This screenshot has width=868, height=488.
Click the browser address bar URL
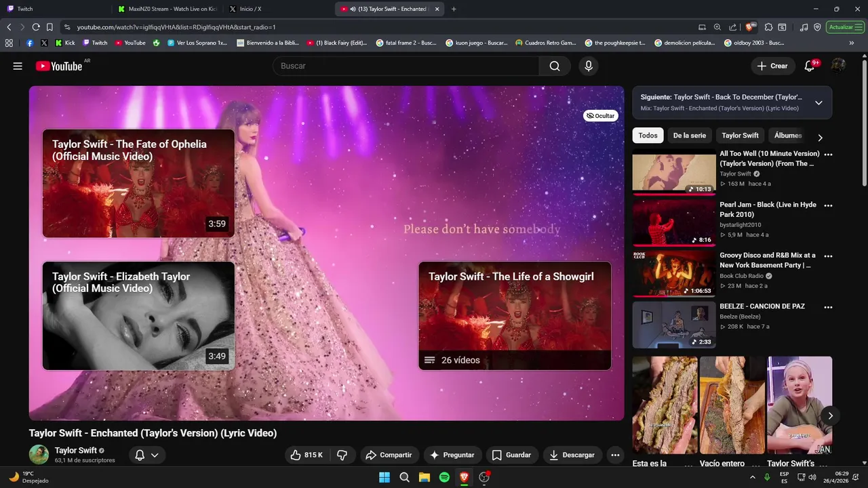point(176,27)
